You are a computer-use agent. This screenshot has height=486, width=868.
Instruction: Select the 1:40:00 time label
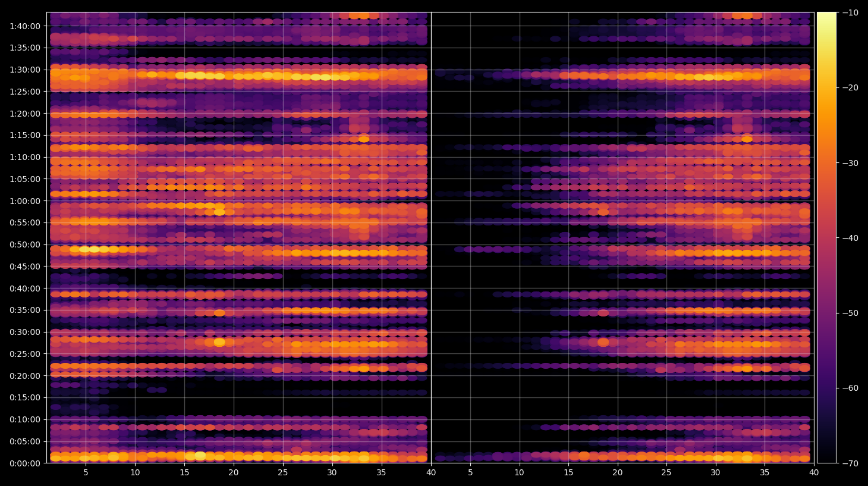point(25,26)
